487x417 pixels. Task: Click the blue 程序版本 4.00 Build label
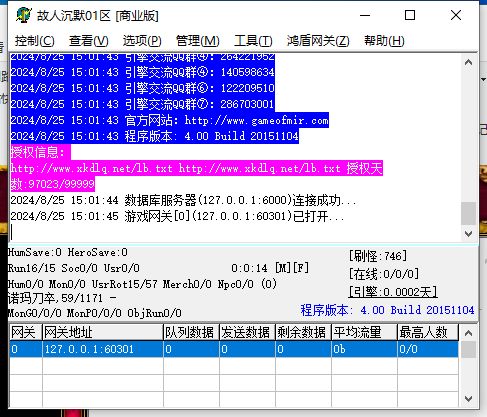pos(387,310)
